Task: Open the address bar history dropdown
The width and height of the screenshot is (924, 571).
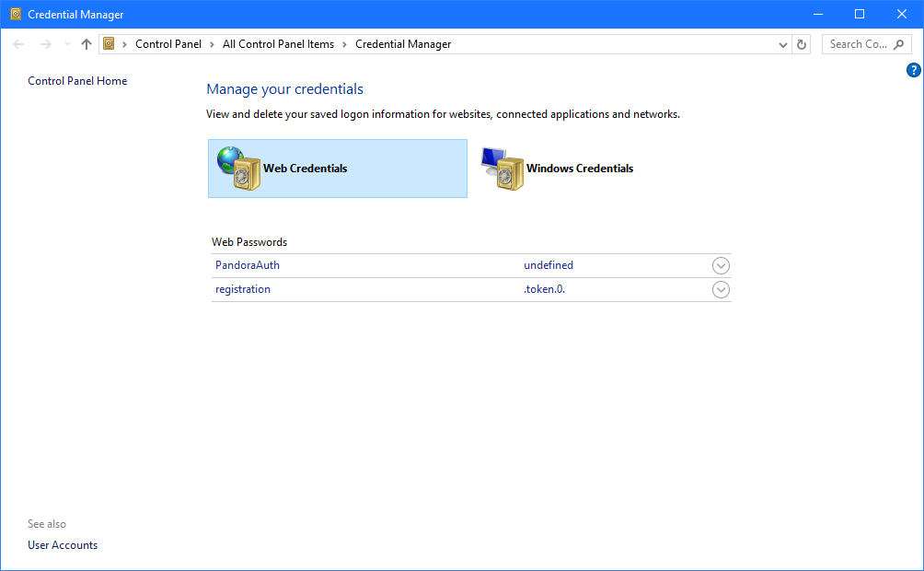Action: tap(782, 45)
